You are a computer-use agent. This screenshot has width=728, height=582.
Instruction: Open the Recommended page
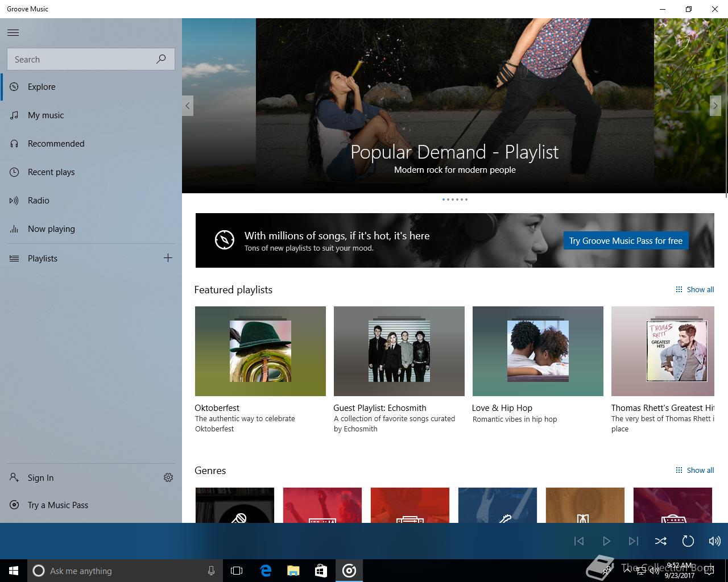point(91,144)
